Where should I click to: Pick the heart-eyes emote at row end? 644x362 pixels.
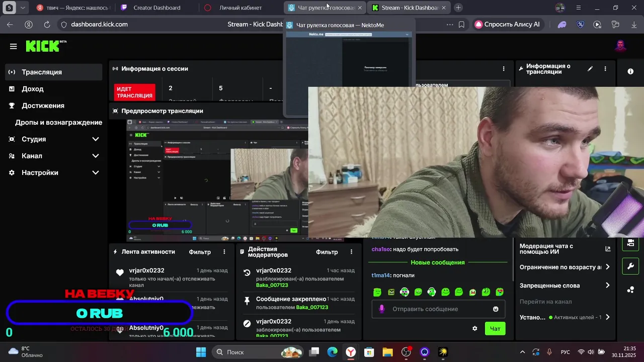(500, 292)
